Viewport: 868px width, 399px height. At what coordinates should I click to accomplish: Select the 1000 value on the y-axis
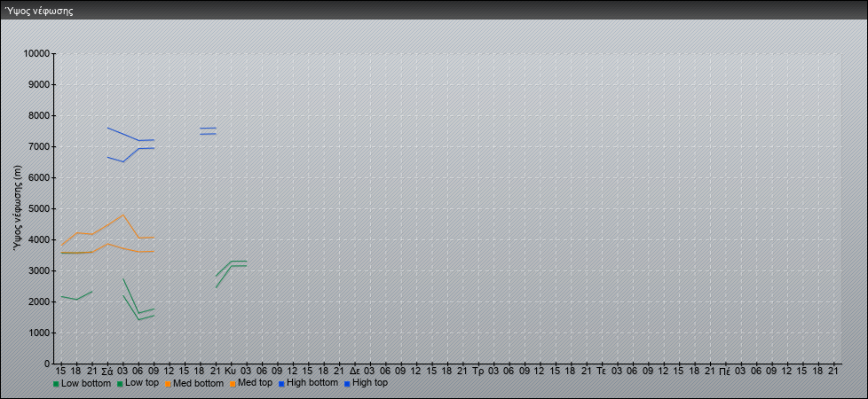(x=39, y=332)
